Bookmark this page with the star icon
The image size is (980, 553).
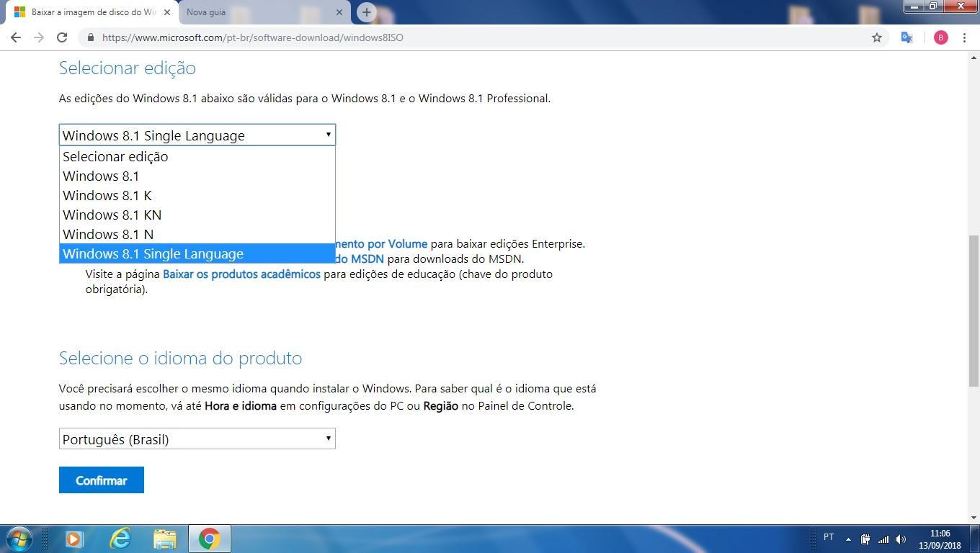(x=877, y=37)
